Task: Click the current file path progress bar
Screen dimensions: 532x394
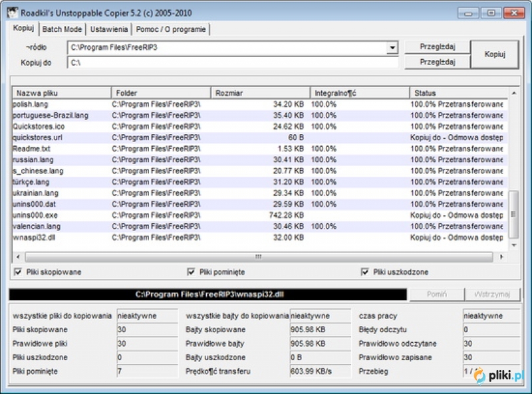Action: 208,294
